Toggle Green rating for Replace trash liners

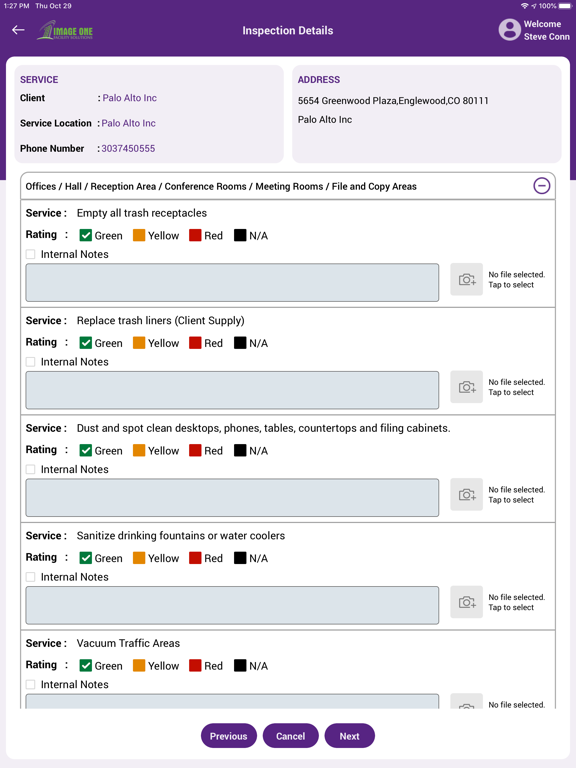(86, 343)
